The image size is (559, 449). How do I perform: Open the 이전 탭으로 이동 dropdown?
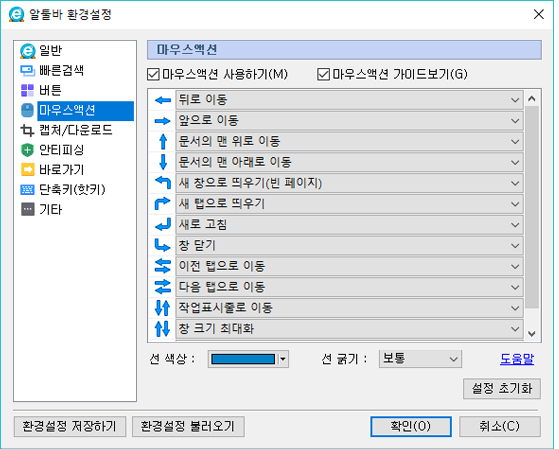tap(349, 266)
